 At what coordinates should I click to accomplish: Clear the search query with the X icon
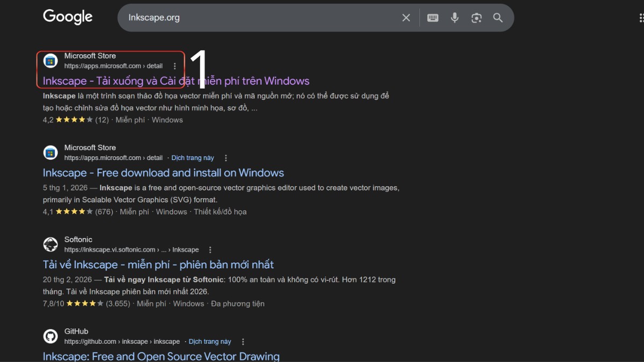point(406,17)
